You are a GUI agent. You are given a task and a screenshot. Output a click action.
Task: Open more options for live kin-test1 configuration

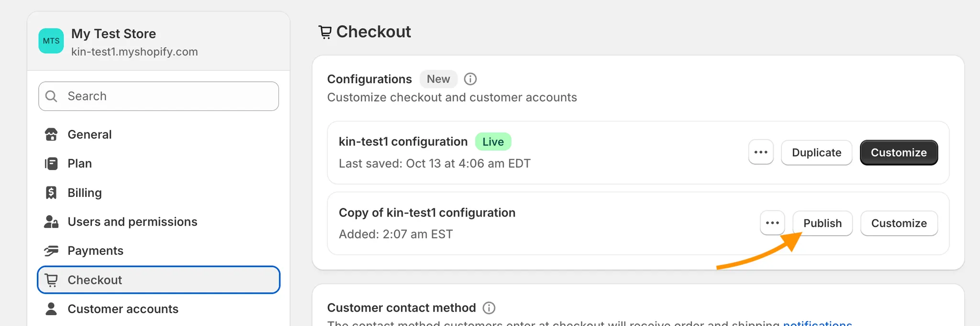(x=761, y=152)
